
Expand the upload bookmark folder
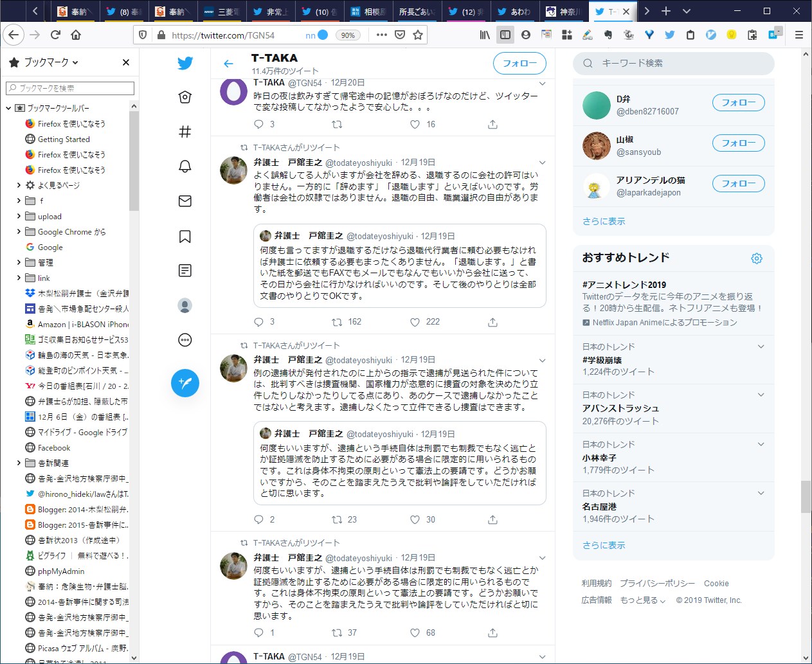pyautogui.click(x=19, y=216)
